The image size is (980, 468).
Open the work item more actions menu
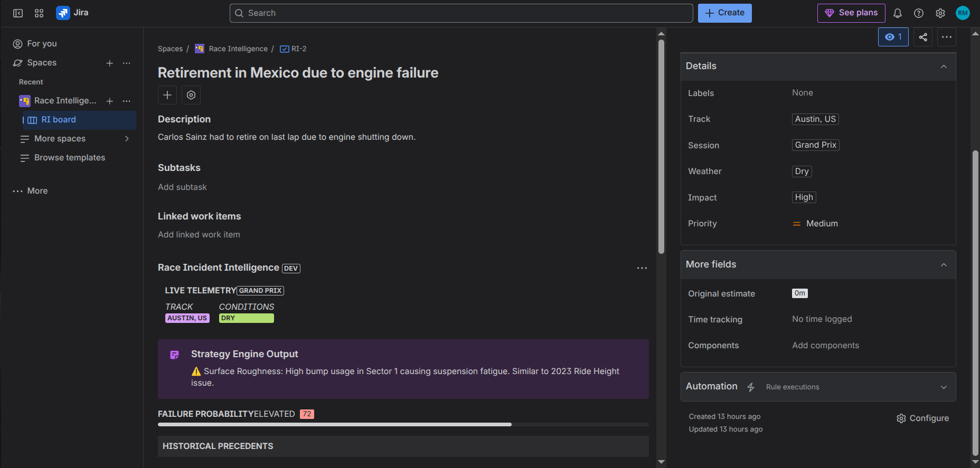coord(947,37)
